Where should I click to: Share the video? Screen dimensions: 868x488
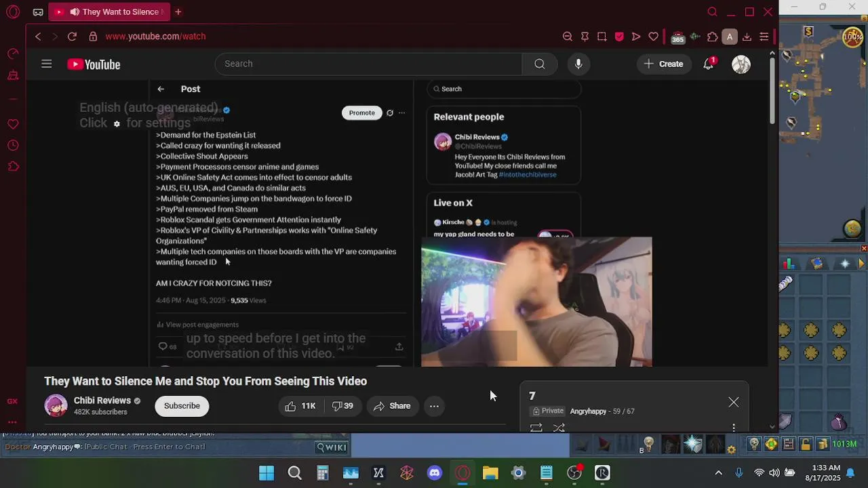pos(392,406)
